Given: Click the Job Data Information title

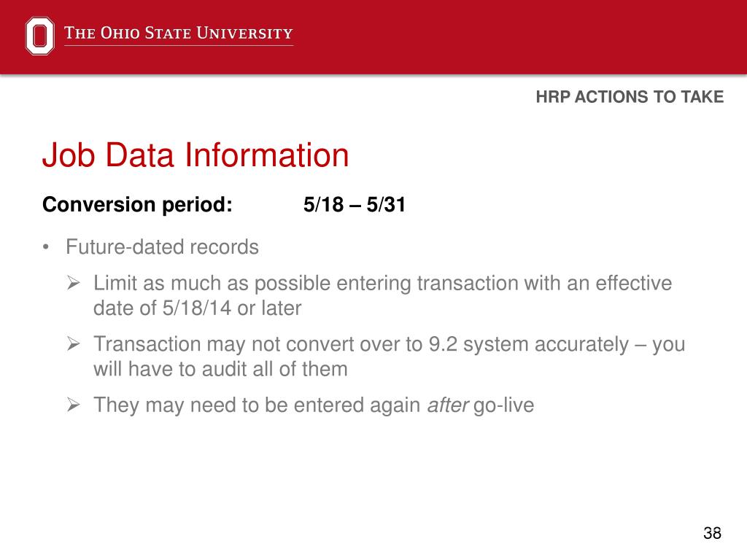Looking at the screenshot, I should (x=196, y=155).
